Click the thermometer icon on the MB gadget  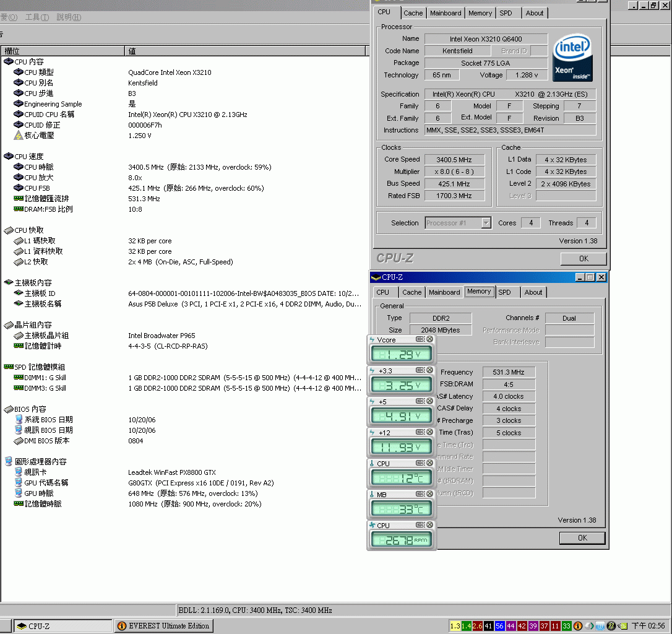tap(372, 494)
